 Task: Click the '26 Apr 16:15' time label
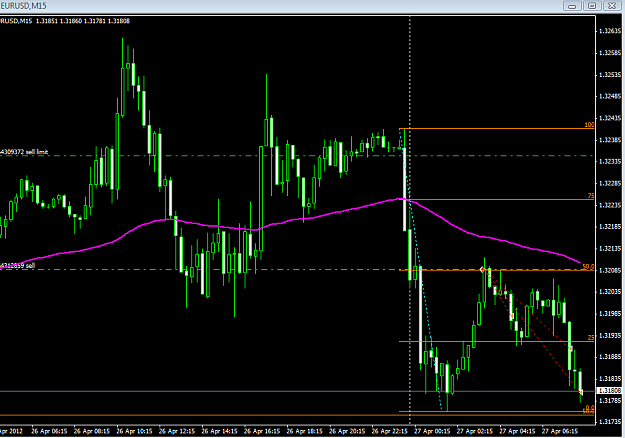(x=262, y=431)
